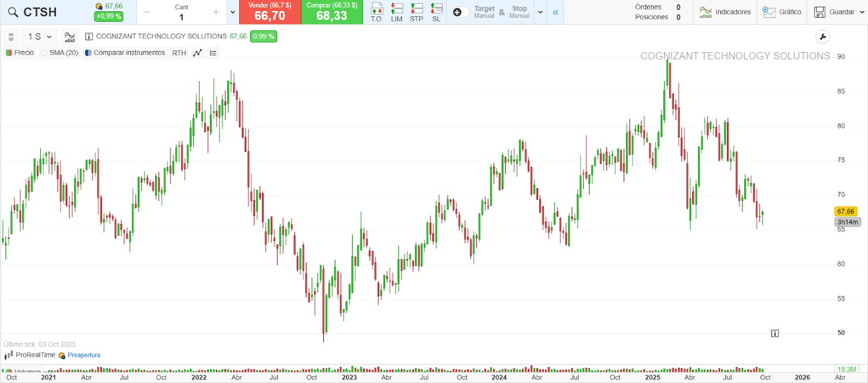This screenshot has width=868, height=383.
Task: Click the Comparar instrumentos color swatch
Action: (x=88, y=53)
